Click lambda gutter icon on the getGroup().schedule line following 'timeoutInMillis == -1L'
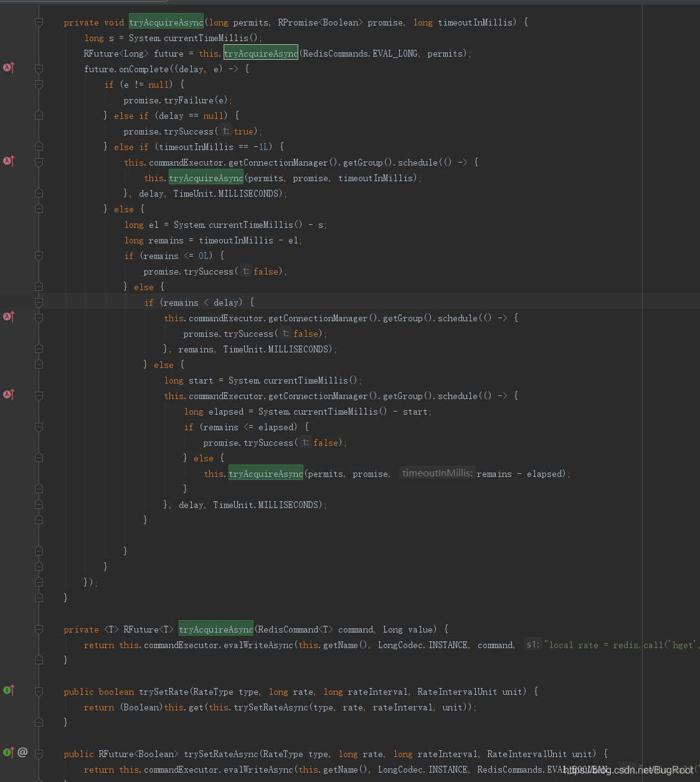700x782 pixels. coord(9,161)
